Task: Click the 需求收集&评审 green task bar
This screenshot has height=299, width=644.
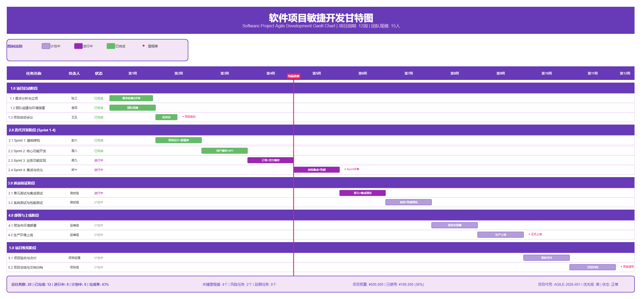Action: coord(131,98)
